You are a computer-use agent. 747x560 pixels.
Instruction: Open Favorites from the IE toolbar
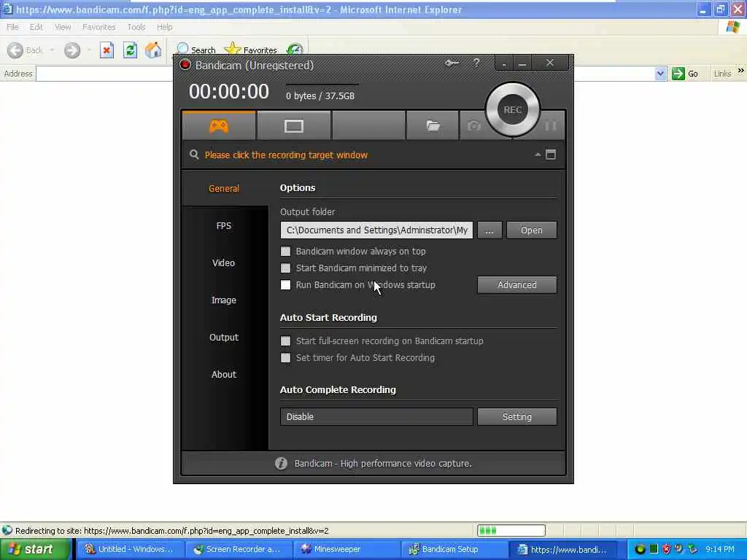coord(251,50)
